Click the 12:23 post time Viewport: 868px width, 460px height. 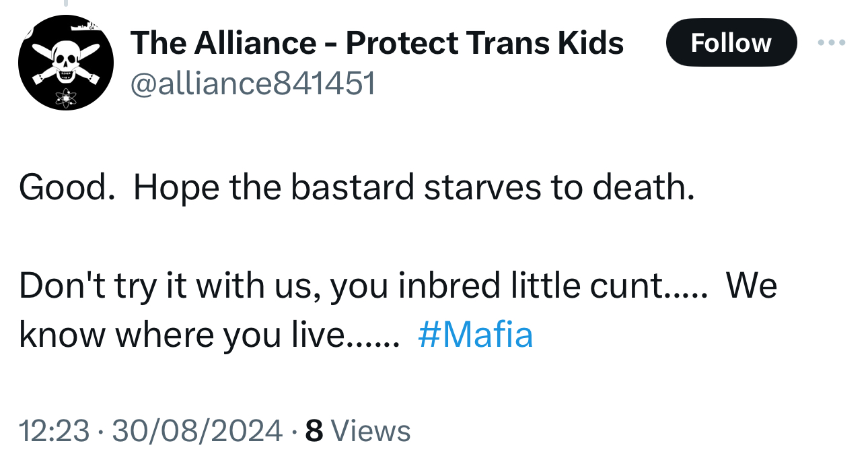click(54, 431)
